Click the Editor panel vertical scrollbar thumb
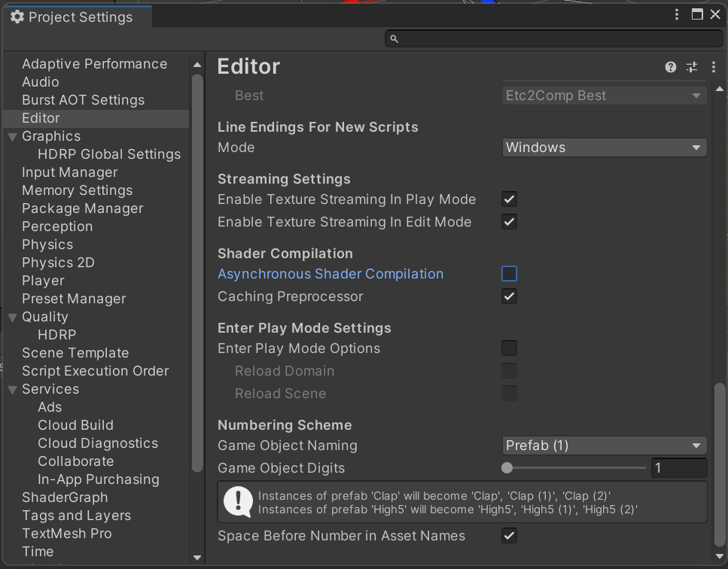The height and width of the screenshot is (569, 728). [x=720, y=464]
